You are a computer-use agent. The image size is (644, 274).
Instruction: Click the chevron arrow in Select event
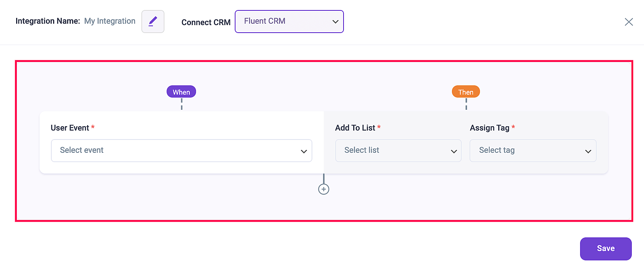[304, 152]
